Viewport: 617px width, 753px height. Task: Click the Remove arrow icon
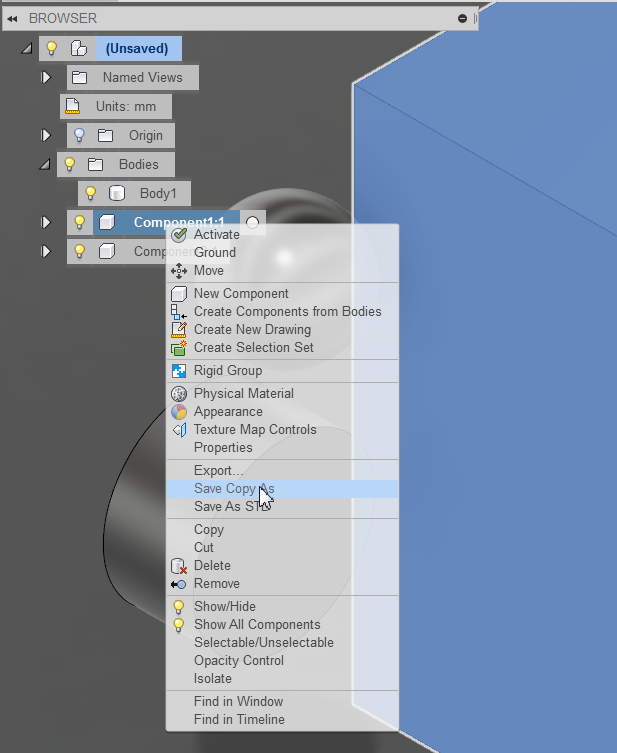pos(179,584)
